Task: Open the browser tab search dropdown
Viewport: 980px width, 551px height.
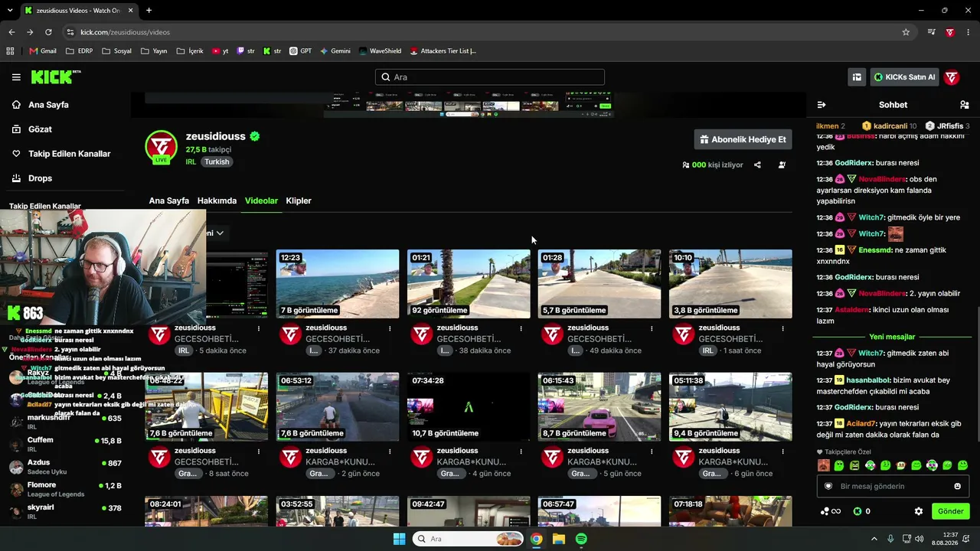Action: 10,11
